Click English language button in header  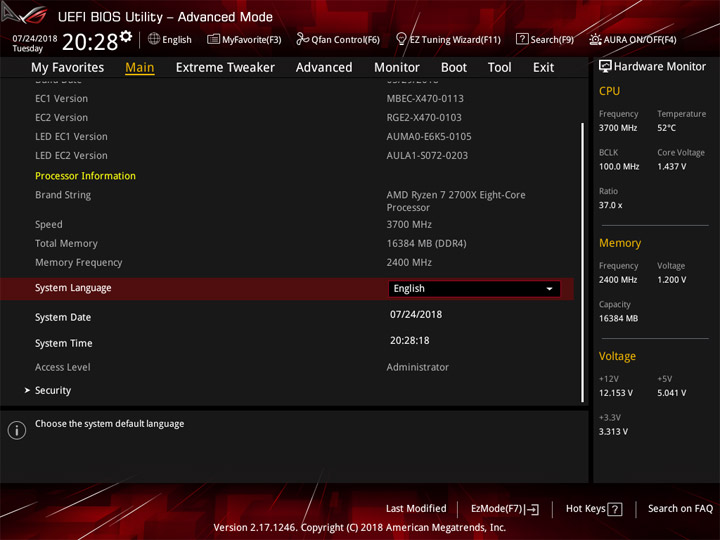(170, 39)
